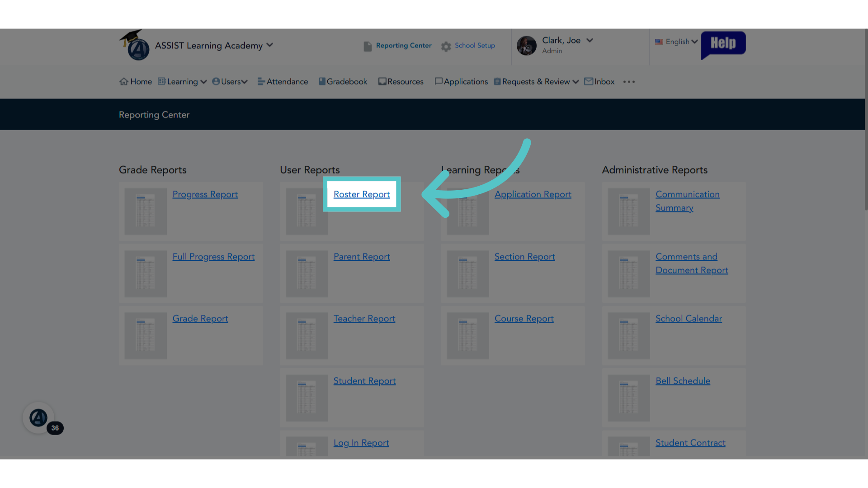Open the Application Report link

tap(533, 194)
